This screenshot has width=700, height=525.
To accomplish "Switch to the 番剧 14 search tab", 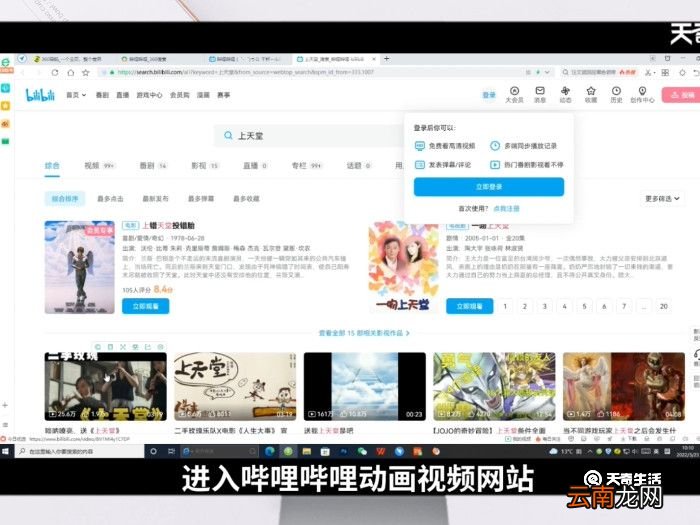I will (x=153, y=166).
